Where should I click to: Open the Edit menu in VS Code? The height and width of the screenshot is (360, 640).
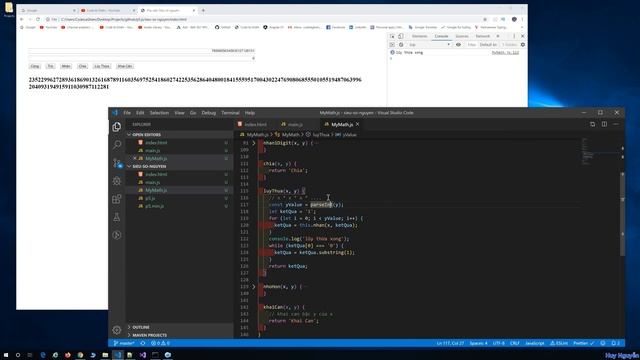(x=140, y=113)
